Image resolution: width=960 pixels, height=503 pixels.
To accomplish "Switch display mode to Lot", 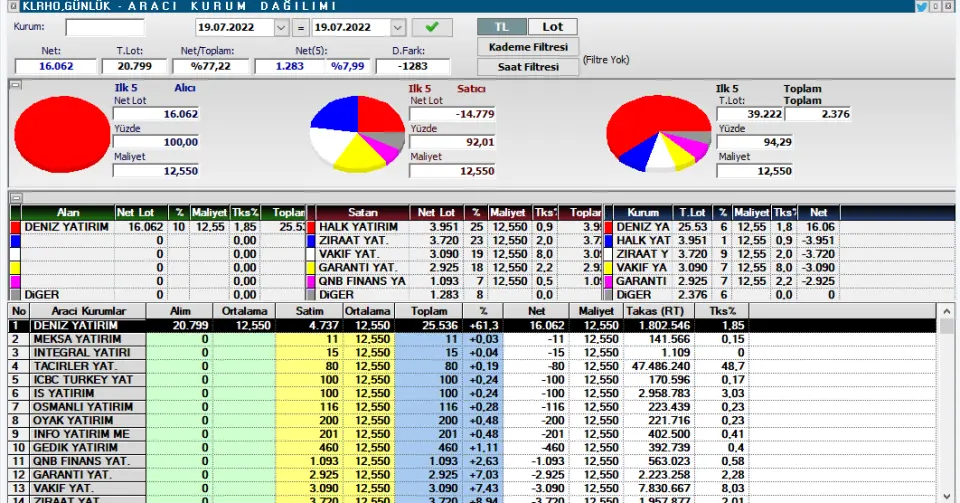I will [552, 26].
